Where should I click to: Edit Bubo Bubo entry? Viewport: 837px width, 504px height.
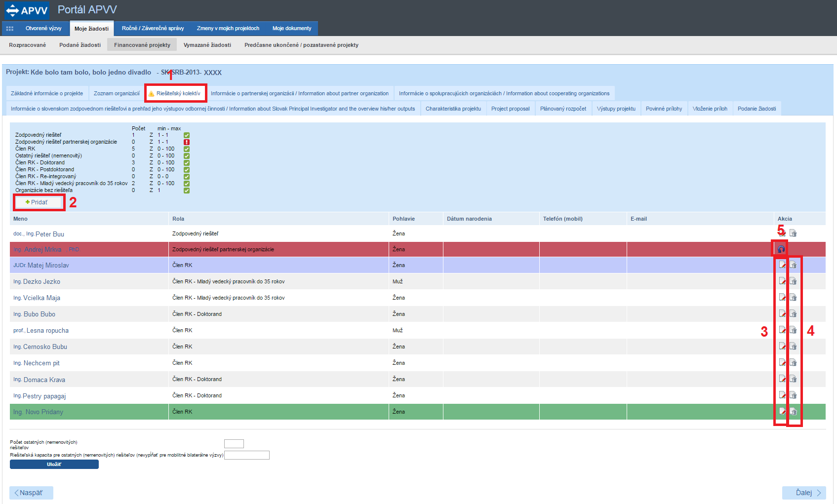782,313
